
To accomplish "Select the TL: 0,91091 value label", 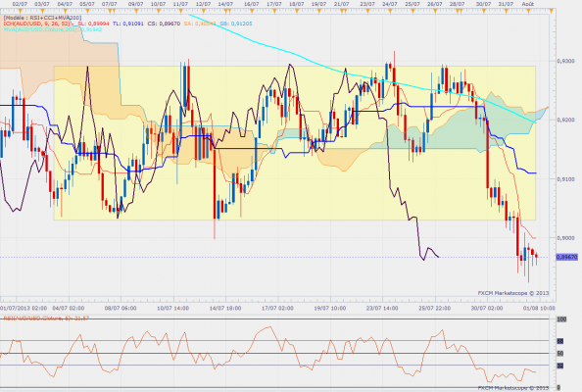I will (128, 24).
